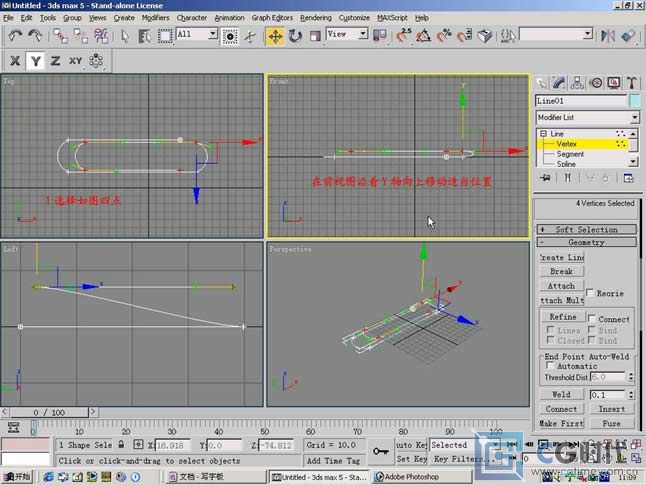Open the named selection sets dropdown
The image size is (646, 485).
[x=588, y=34]
